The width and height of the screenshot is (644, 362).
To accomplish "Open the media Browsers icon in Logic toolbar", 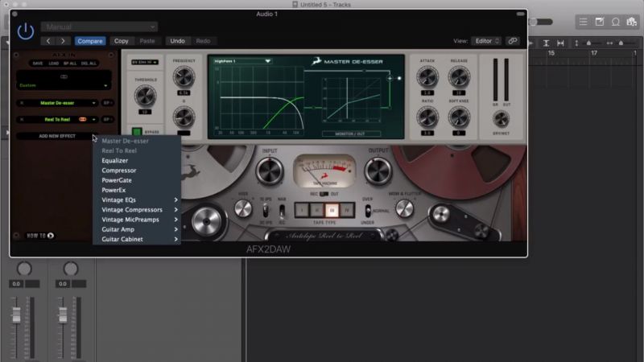I will [632, 22].
